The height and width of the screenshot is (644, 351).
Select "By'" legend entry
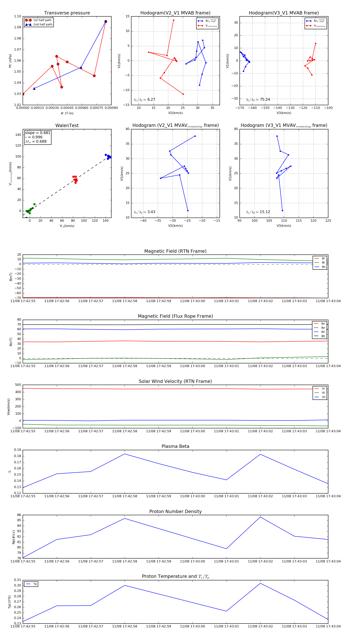[320, 328]
